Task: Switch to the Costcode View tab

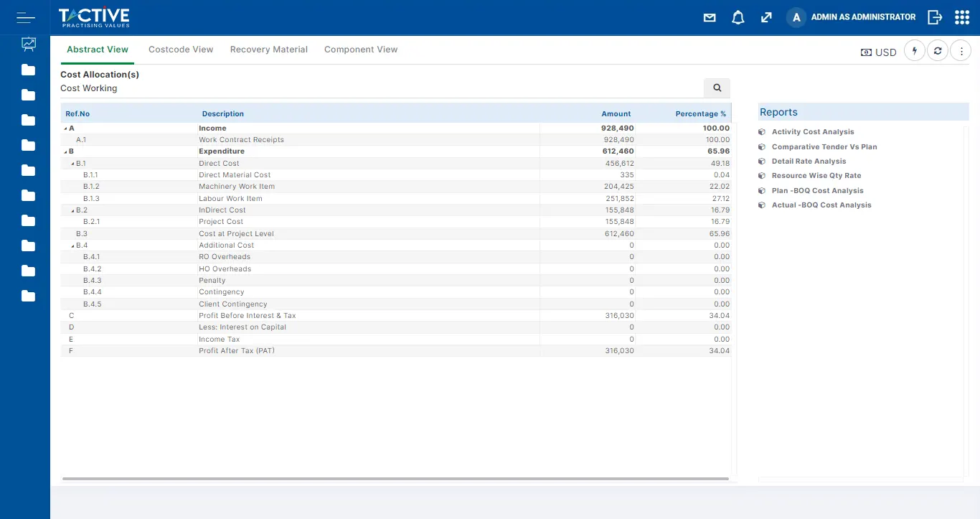Action: (181, 50)
